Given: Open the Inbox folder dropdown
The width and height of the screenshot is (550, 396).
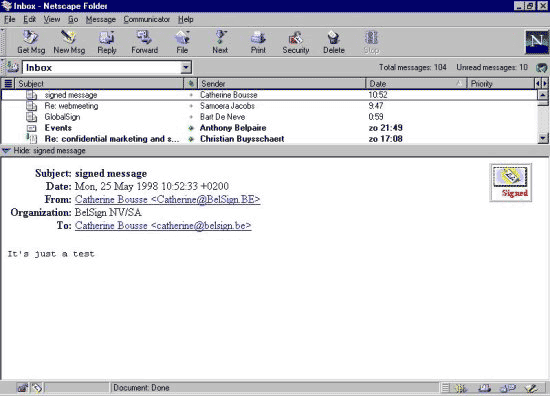Looking at the screenshot, I should pos(186,67).
